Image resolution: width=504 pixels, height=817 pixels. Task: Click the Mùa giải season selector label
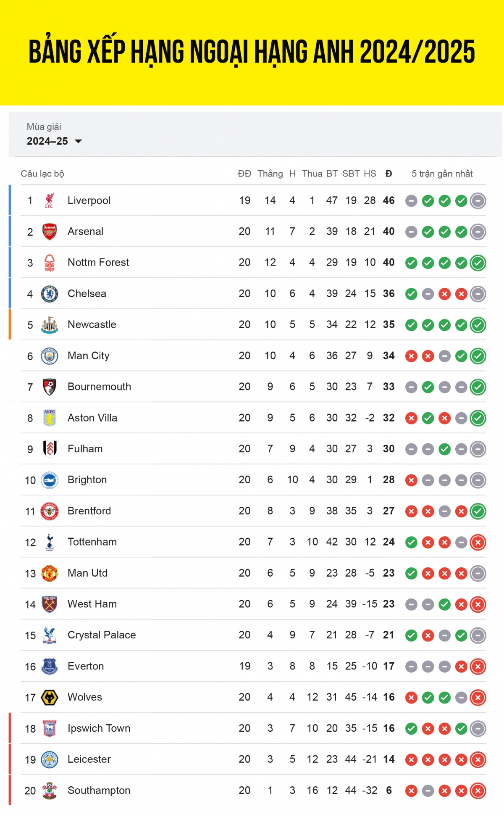44,127
